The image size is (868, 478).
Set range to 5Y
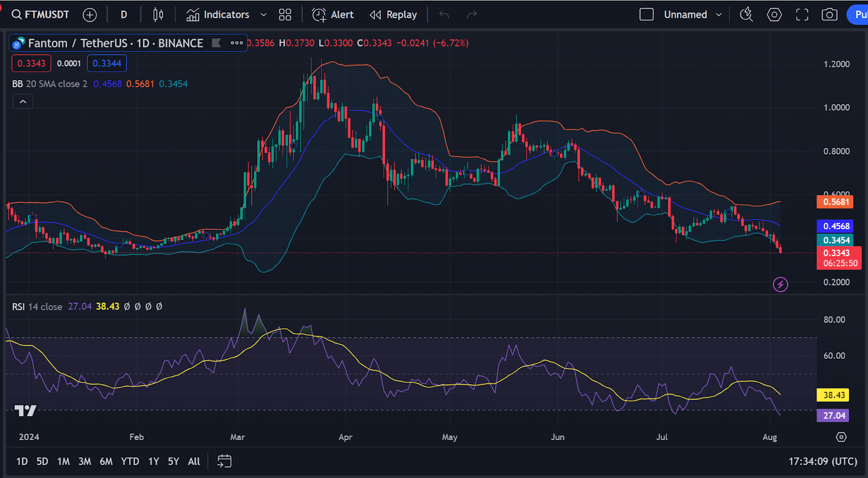(x=173, y=461)
